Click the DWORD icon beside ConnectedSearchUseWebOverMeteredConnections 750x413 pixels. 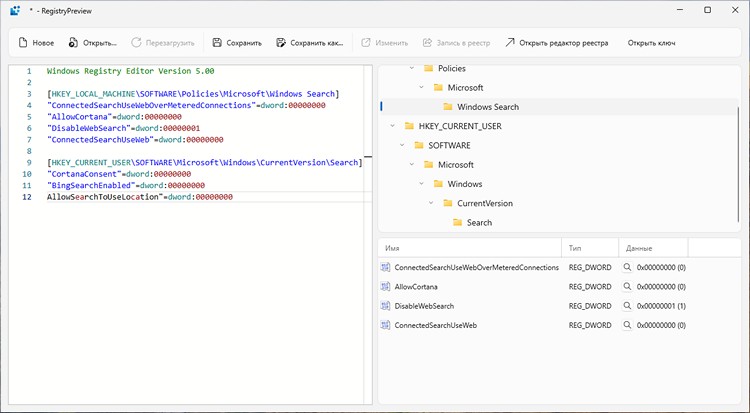[385, 267]
